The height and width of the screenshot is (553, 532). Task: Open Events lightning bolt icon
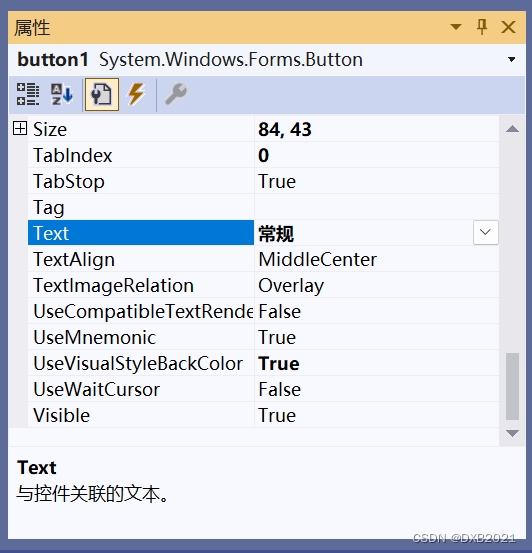click(137, 94)
